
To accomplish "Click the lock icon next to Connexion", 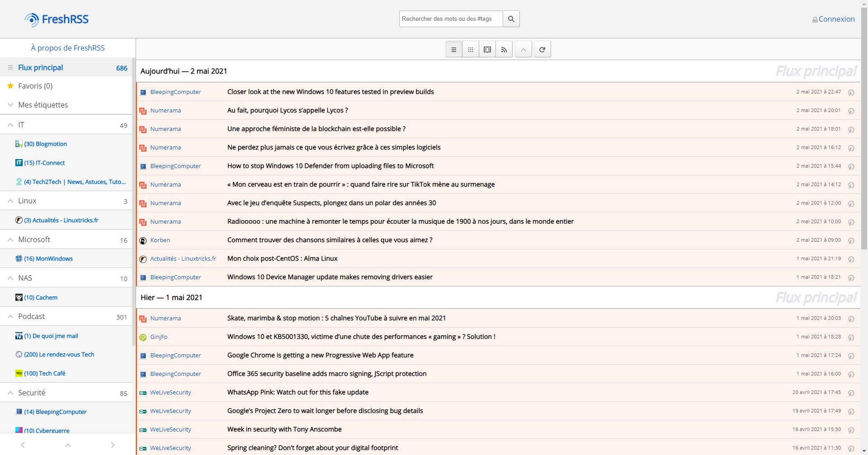I will (x=815, y=20).
